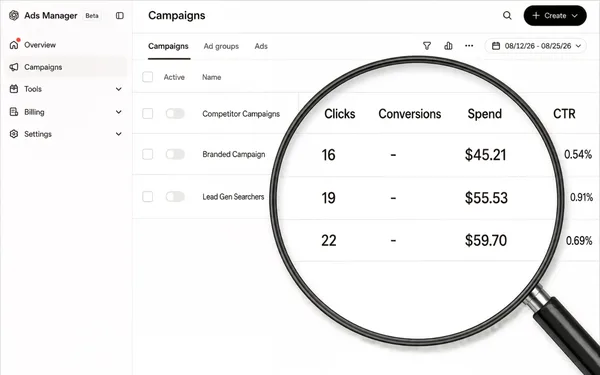Toggle Branded Campaign active switch
Image resolution: width=600 pixels, height=375 pixels.
pyautogui.click(x=175, y=154)
